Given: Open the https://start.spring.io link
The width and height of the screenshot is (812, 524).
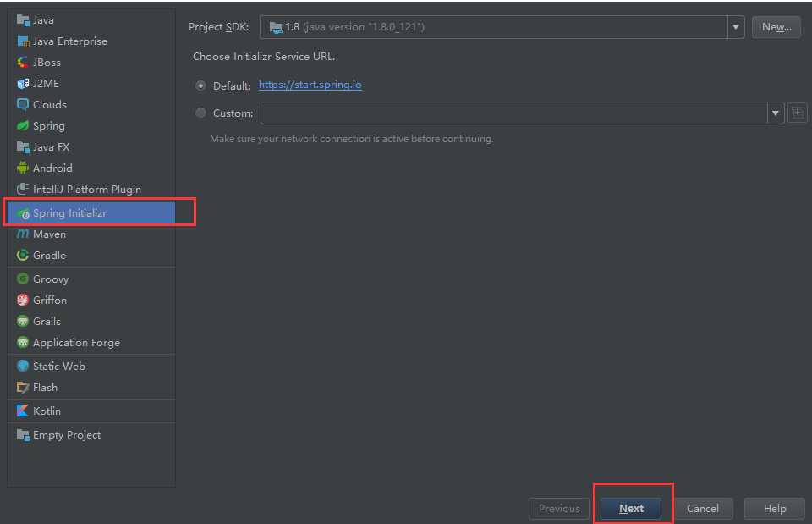Looking at the screenshot, I should [310, 85].
